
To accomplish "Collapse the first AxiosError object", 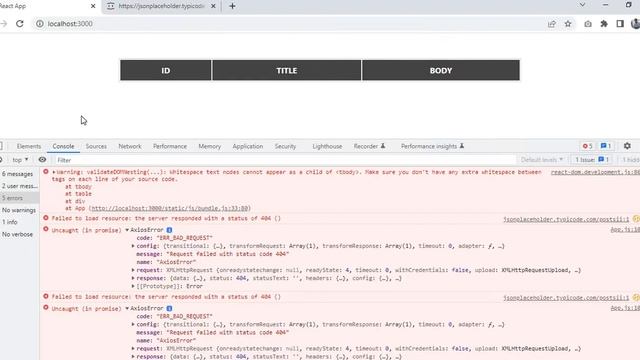I will tap(127, 230).
